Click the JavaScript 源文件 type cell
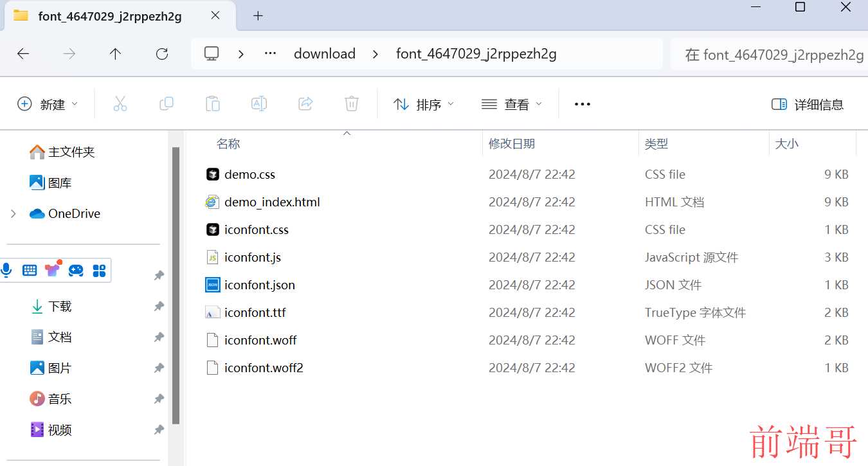The width and height of the screenshot is (868, 466). (691, 257)
